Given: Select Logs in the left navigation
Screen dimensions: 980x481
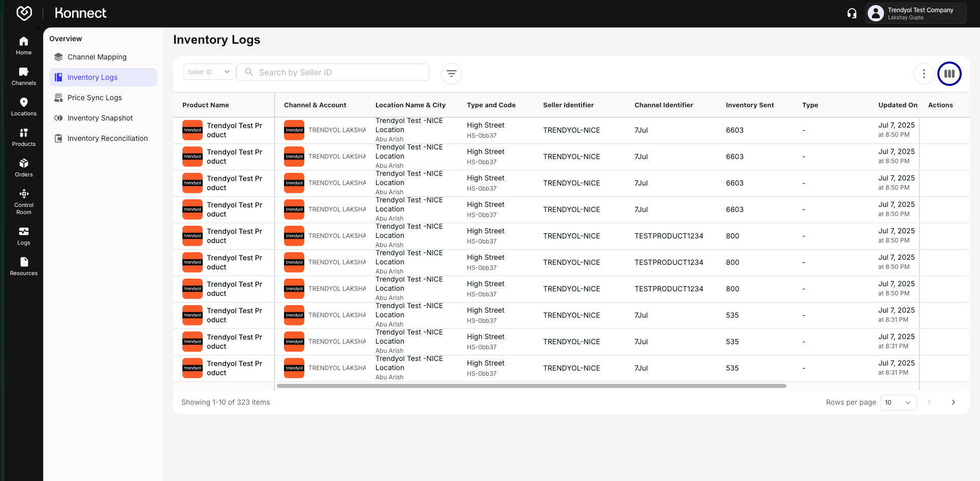Looking at the screenshot, I should [24, 236].
